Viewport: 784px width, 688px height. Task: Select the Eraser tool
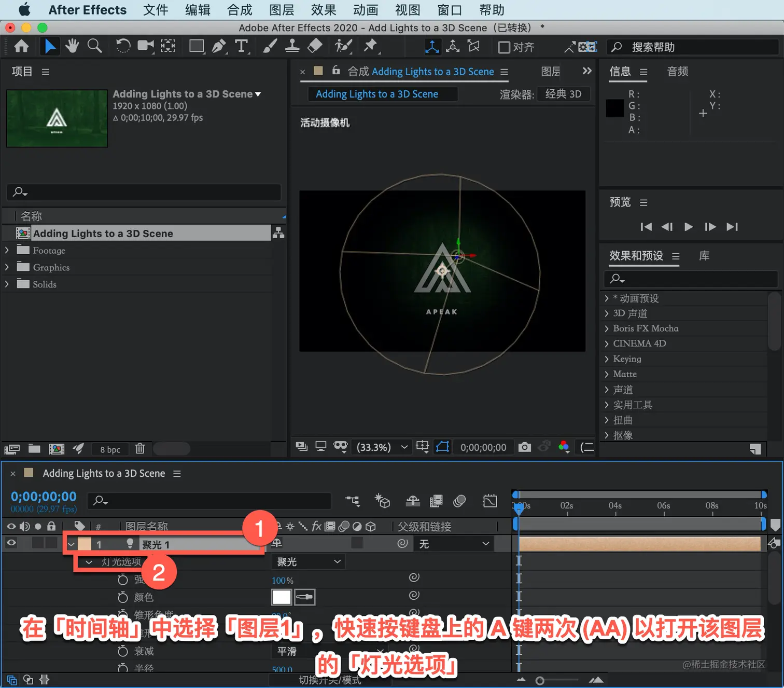click(x=315, y=46)
